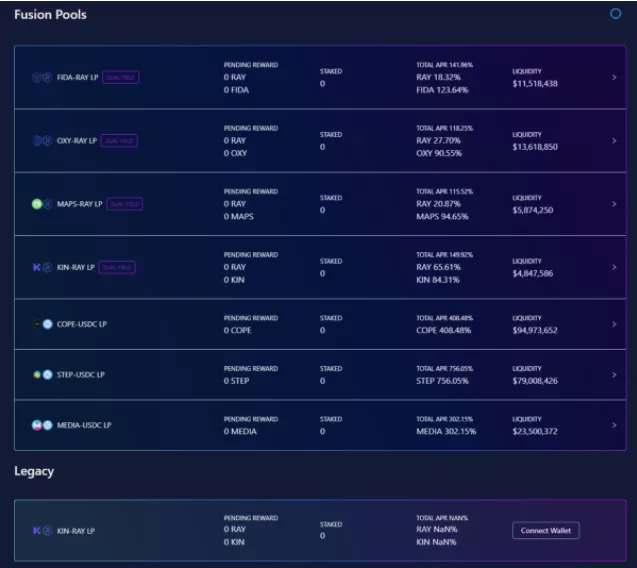
Task: Click the RAY 18.32% APR value
Action: (438, 77)
